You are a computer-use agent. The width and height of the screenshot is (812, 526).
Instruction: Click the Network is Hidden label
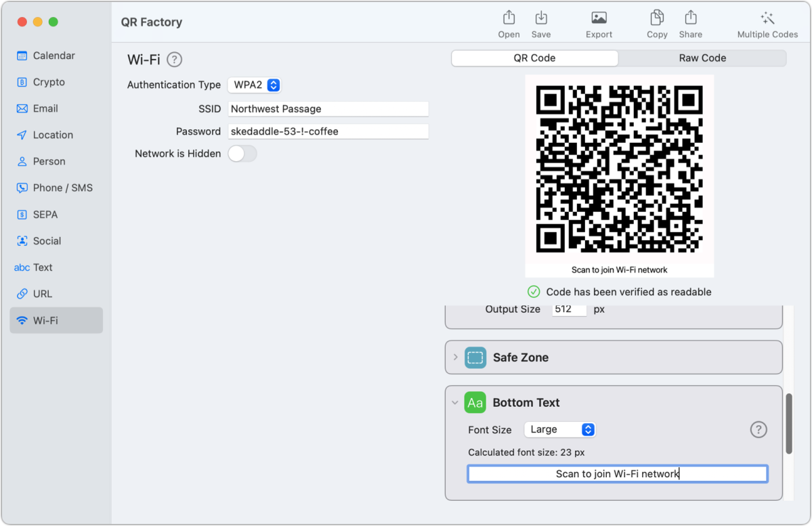(177, 153)
